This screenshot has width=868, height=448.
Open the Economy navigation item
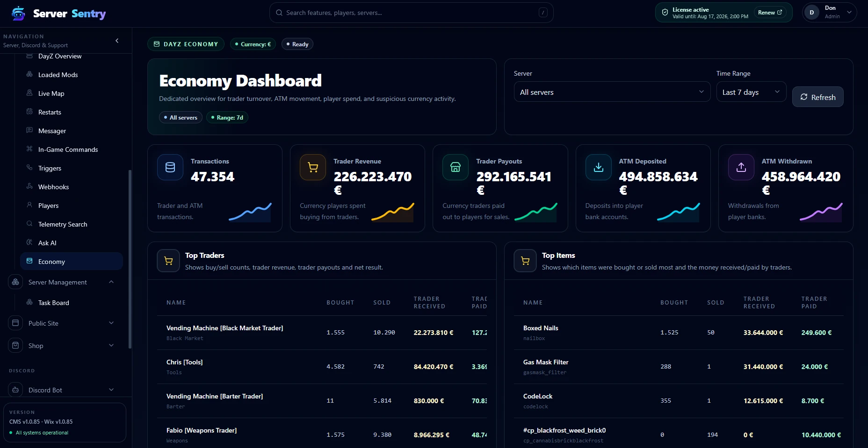(x=72, y=262)
